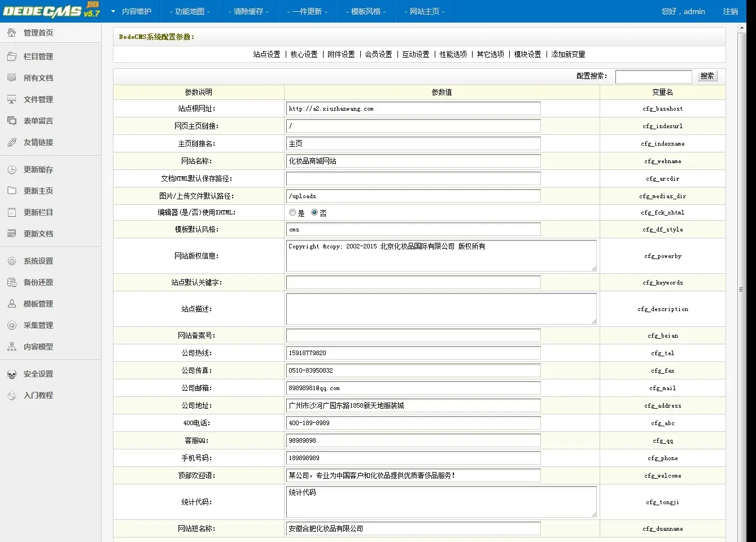Click the 网站版权信息 text area
The width and height of the screenshot is (756, 542).
[x=442, y=256]
